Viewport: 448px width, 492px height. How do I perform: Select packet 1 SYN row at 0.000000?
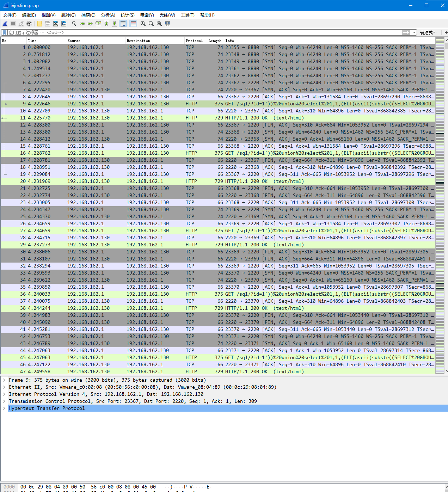[218, 47]
